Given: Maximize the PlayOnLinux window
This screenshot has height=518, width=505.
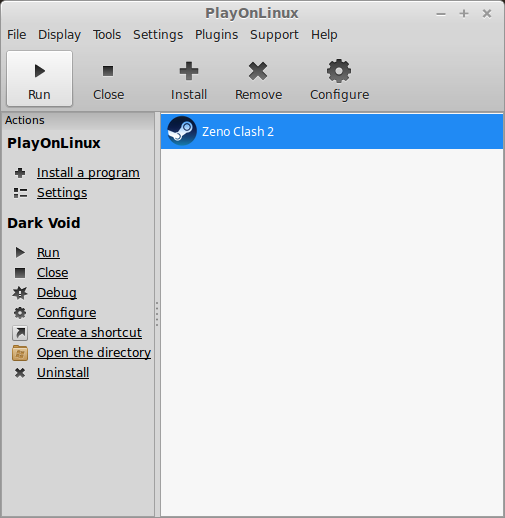Looking at the screenshot, I should coord(464,14).
